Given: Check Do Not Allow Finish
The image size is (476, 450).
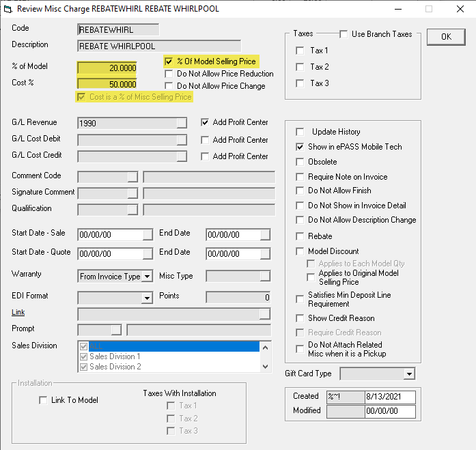Looking at the screenshot, I should [x=300, y=191].
